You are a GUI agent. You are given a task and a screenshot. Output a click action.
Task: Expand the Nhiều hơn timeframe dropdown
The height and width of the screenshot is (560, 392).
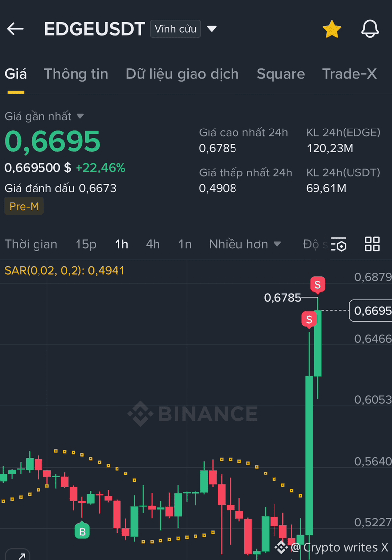(245, 244)
